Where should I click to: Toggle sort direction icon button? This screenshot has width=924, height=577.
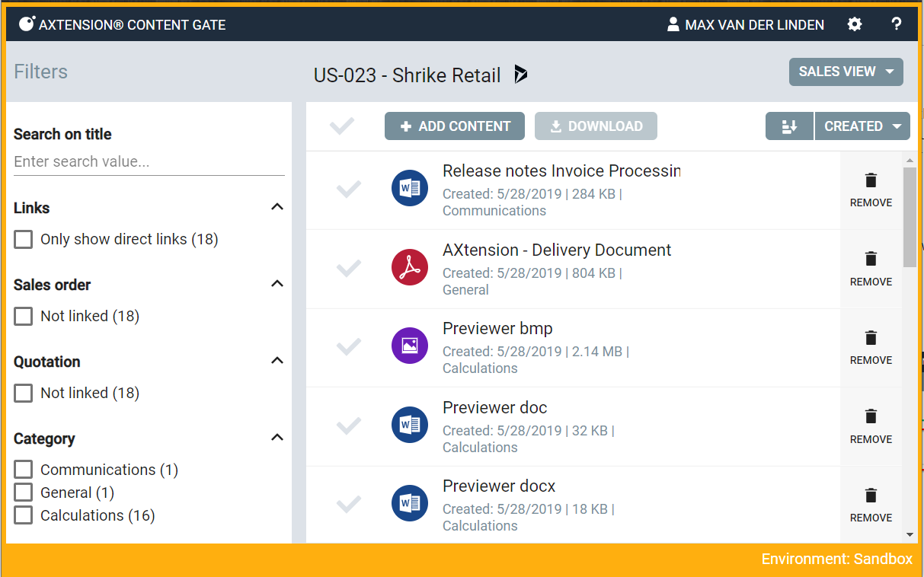point(789,126)
